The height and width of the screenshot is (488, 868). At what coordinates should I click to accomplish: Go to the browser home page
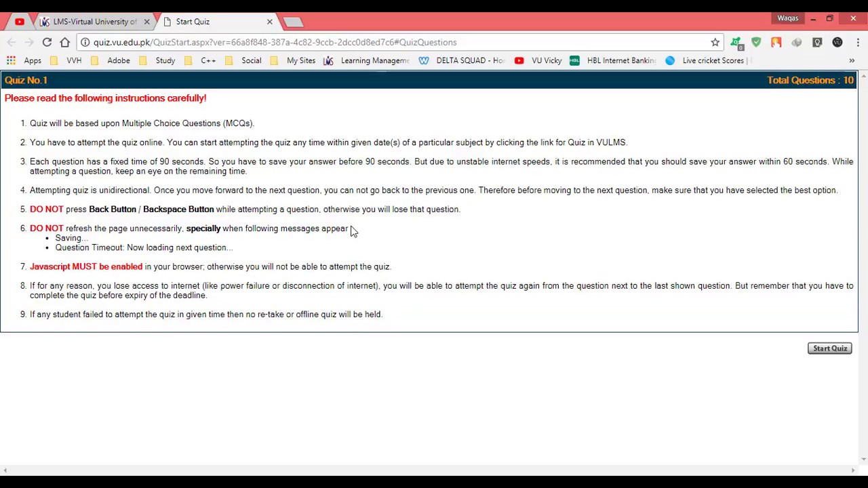tap(64, 42)
